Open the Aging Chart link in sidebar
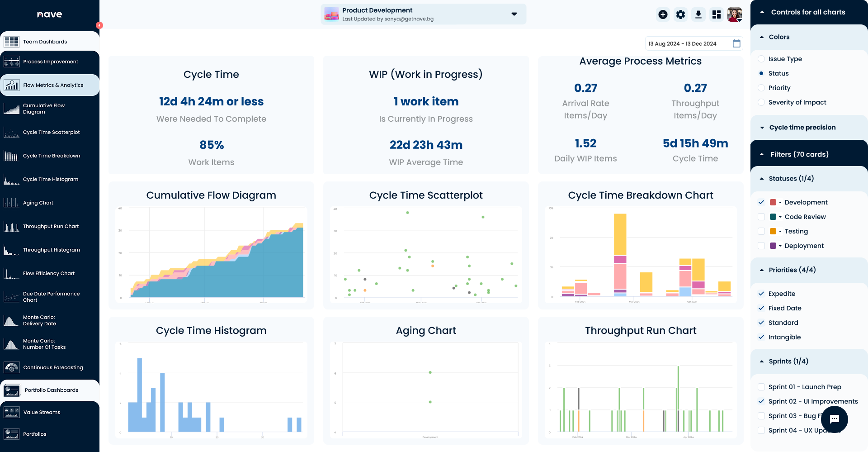The image size is (868, 452). tap(38, 203)
